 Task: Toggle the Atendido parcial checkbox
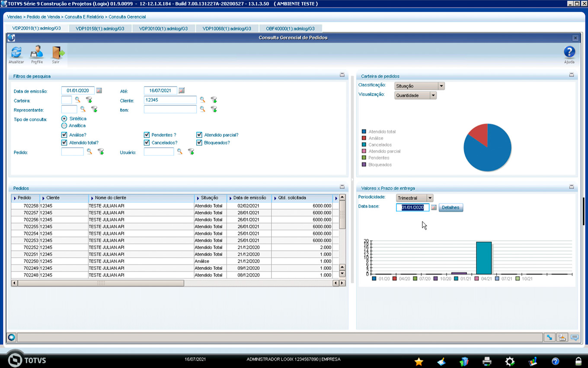(x=199, y=135)
